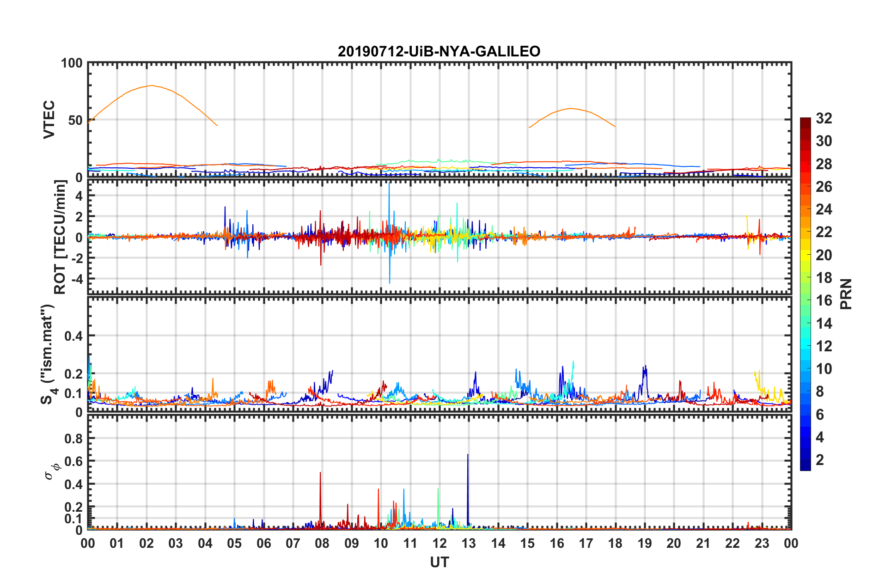Select the VTEC axis tick label 50
879x588 pixels.
click(75, 120)
